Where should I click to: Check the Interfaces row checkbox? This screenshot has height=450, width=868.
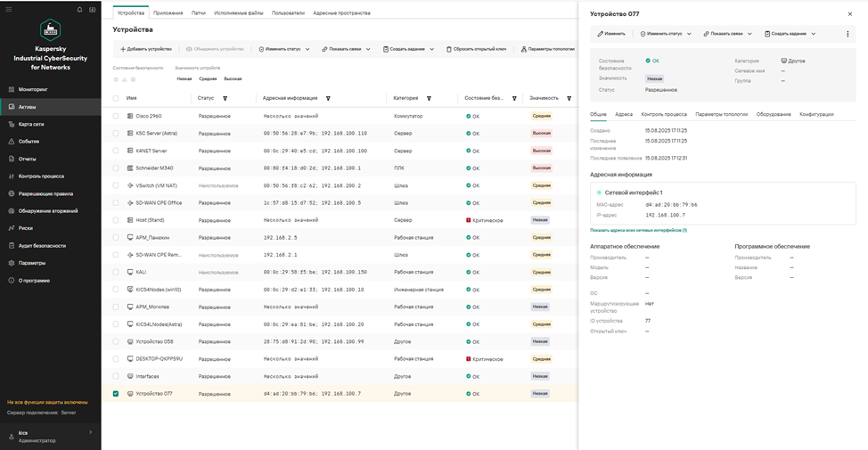click(x=116, y=376)
